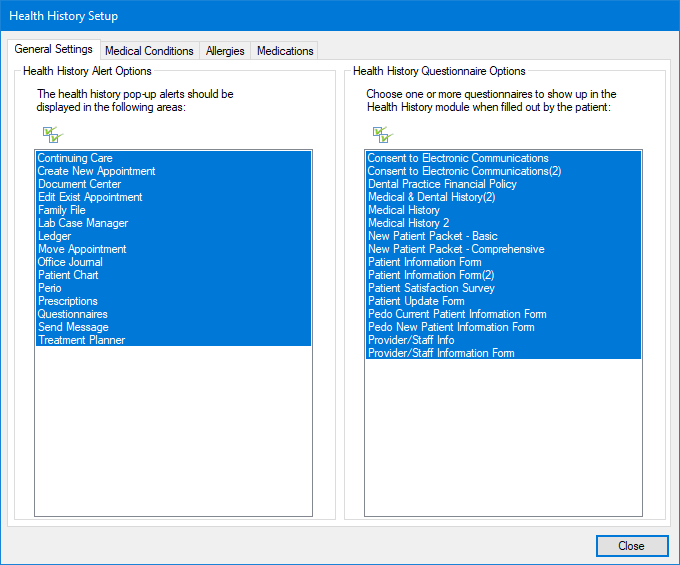Select New Patient Packet - Comprehensive
This screenshot has width=680, height=565.
456,249
